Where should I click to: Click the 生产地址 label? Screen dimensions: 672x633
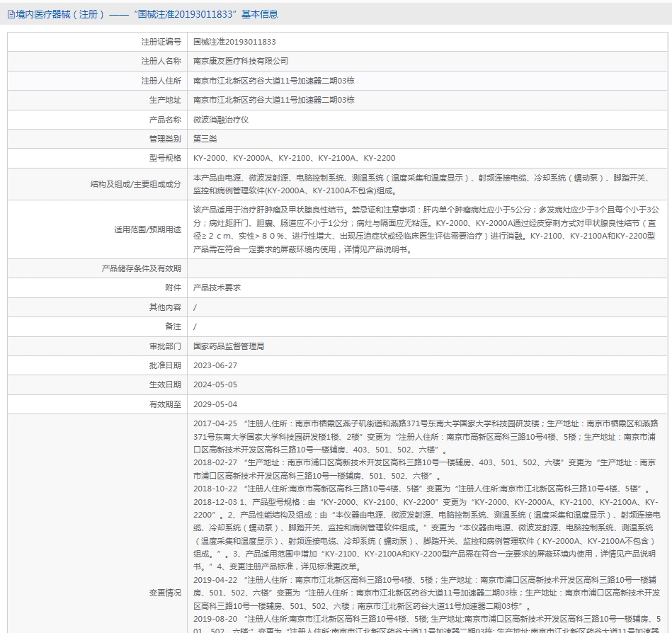pyautogui.click(x=165, y=101)
